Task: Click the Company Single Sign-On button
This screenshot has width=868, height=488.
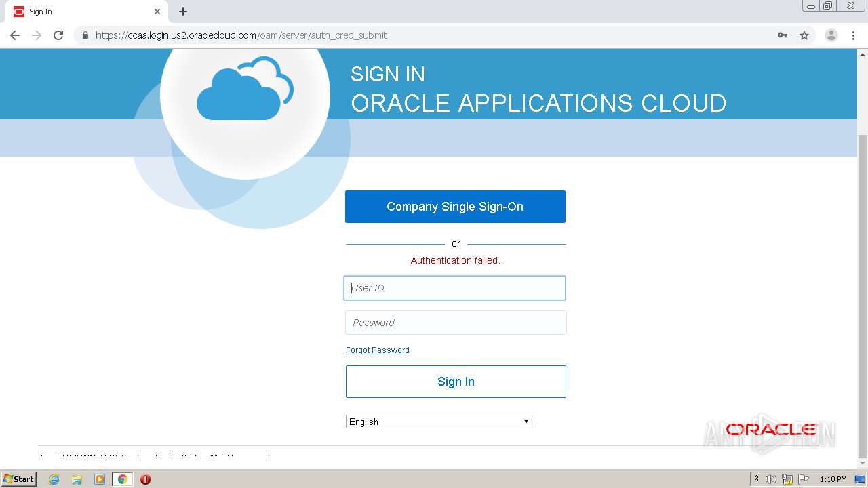Action: pyautogui.click(x=455, y=207)
